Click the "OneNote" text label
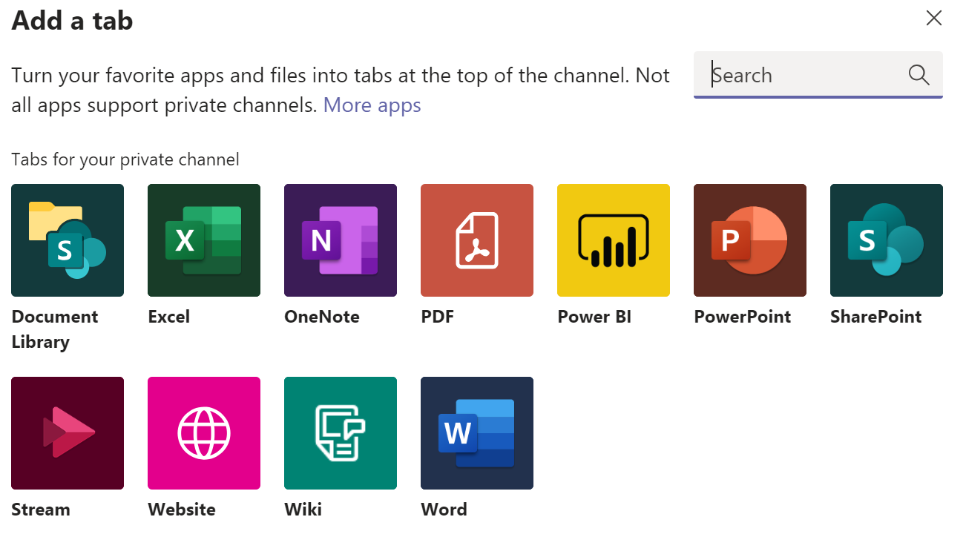Viewport: 966px width, 560px height. (x=322, y=317)
